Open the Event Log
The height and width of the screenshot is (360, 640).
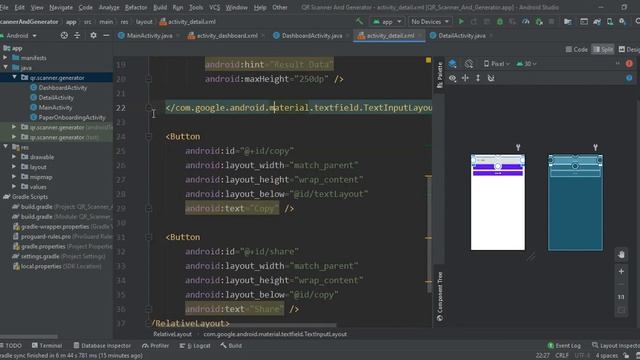click(564, 346)
